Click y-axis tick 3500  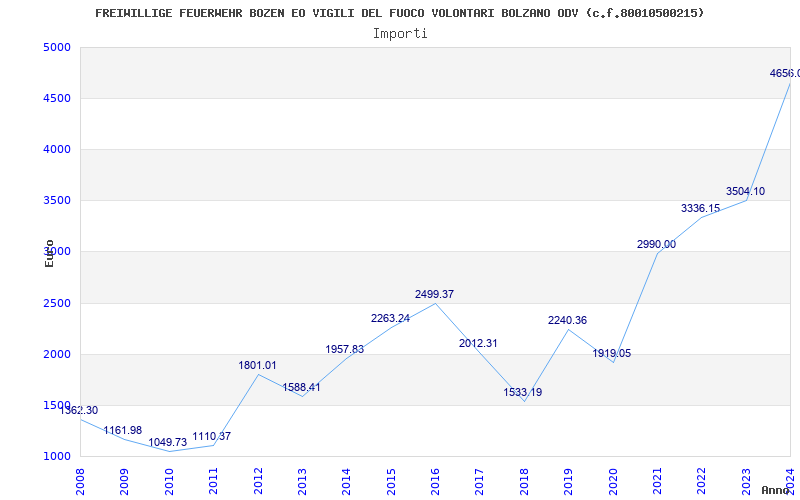57,201
